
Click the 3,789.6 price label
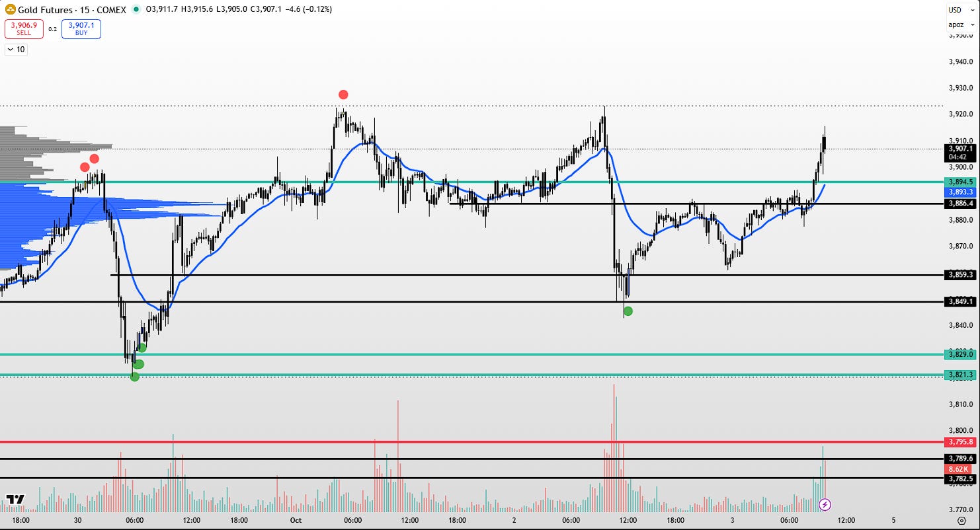point(961,458)
